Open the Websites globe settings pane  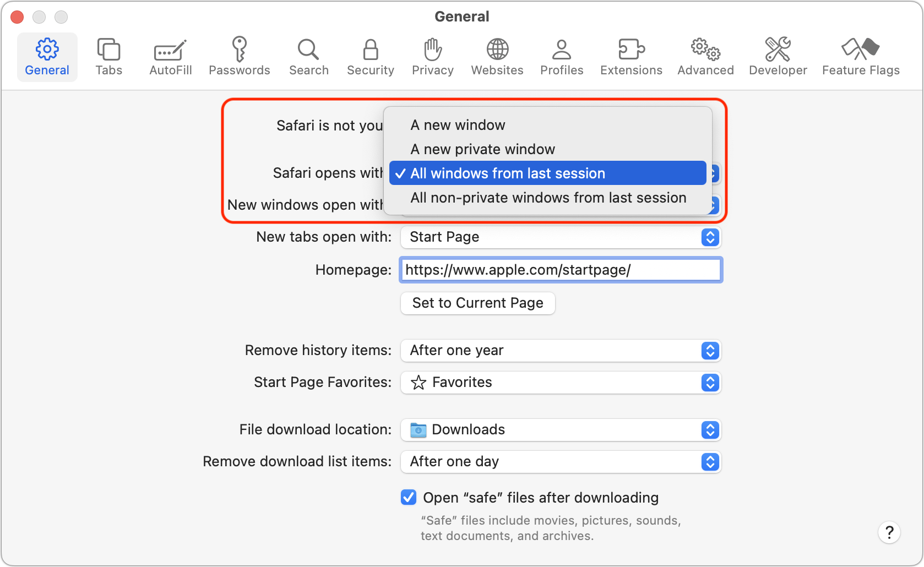(x=497, y=57)
